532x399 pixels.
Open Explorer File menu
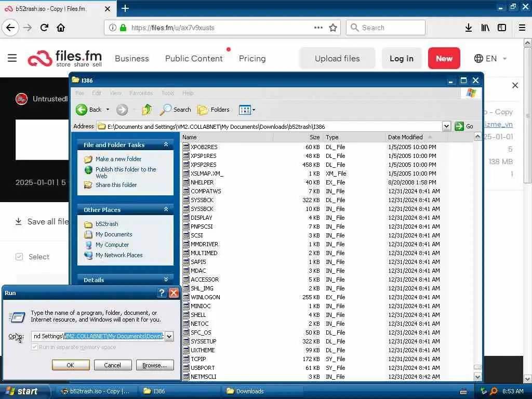point(79,93)
